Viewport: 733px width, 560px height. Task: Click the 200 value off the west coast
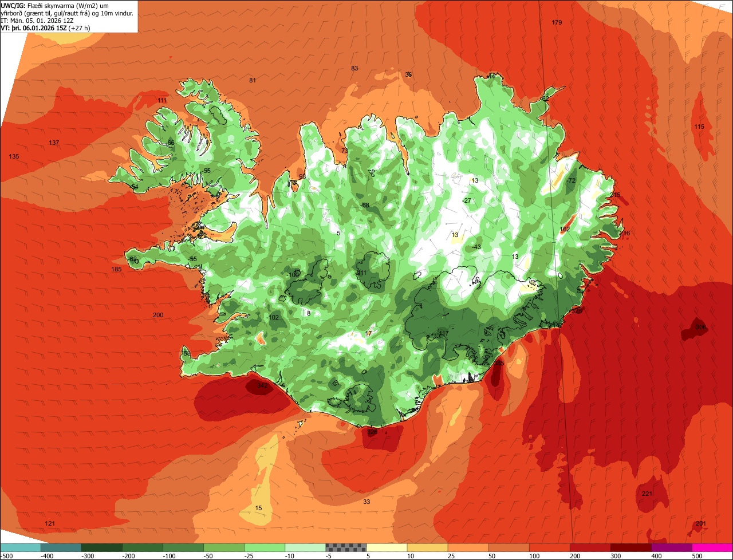[158, 315]
